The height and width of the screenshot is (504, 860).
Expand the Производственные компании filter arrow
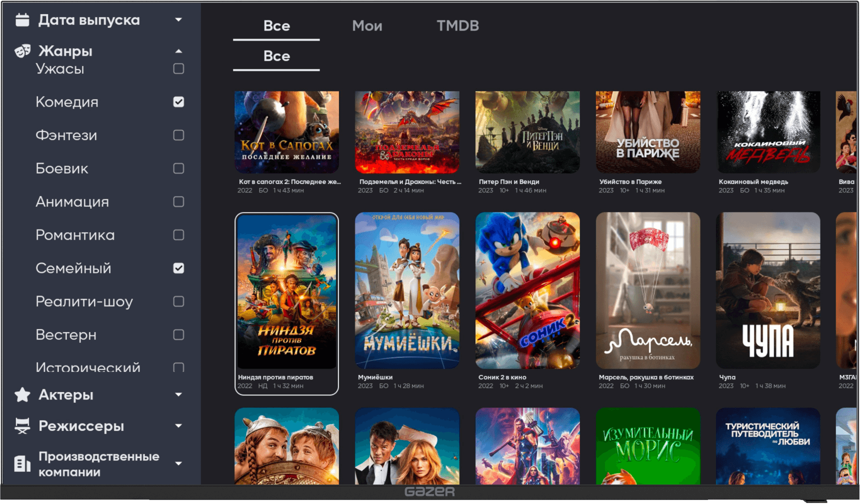pos(178,464)
